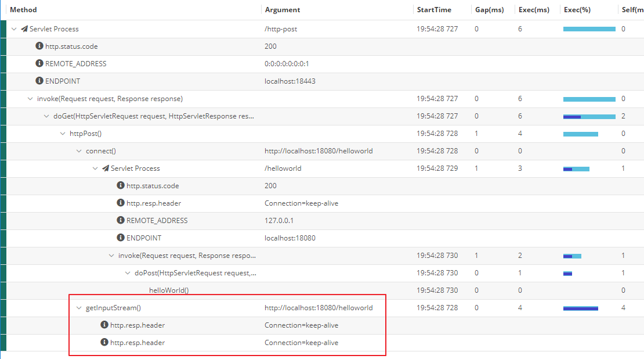
Task: Click the Method column header
Action: (24, 9)
